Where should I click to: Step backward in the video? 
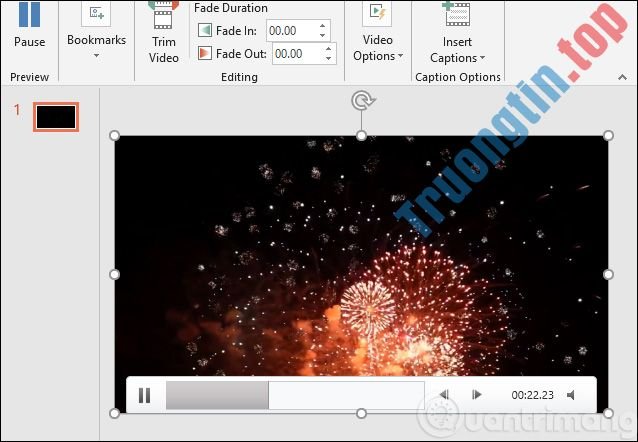(444, 394)
